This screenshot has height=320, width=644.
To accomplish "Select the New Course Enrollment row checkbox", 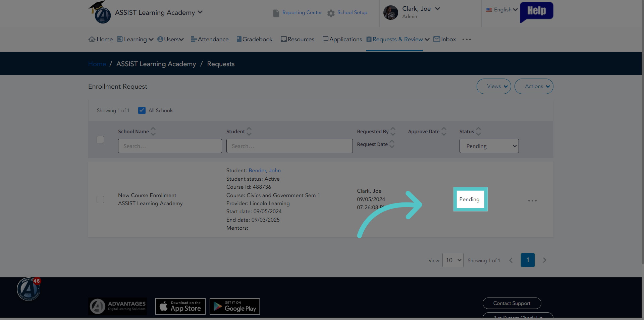I will coord(100,199).
